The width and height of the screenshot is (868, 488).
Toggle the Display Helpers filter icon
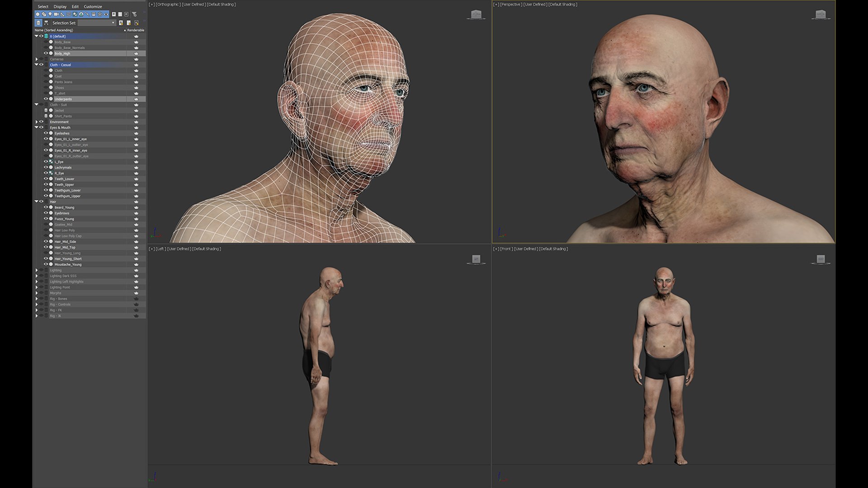(x=62, y=14)
